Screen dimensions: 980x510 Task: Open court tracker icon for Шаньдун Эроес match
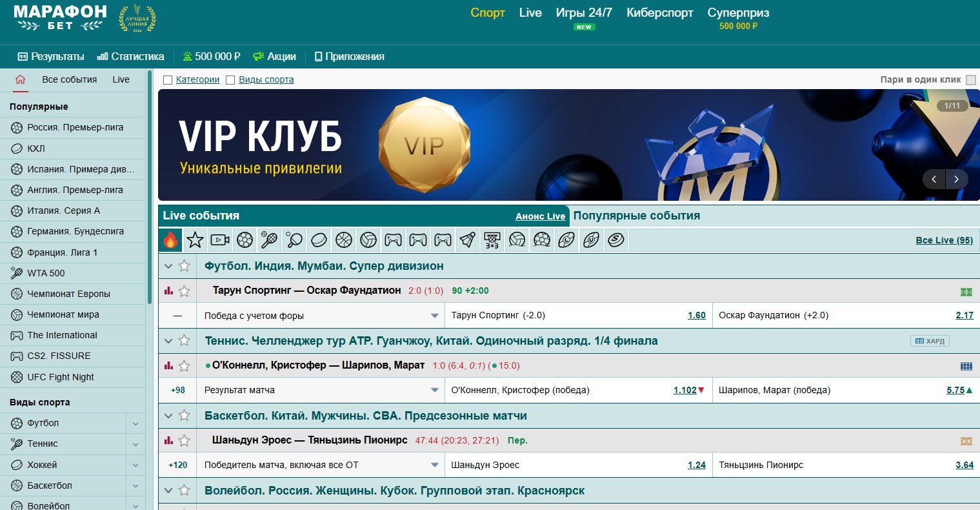(966, 441)
